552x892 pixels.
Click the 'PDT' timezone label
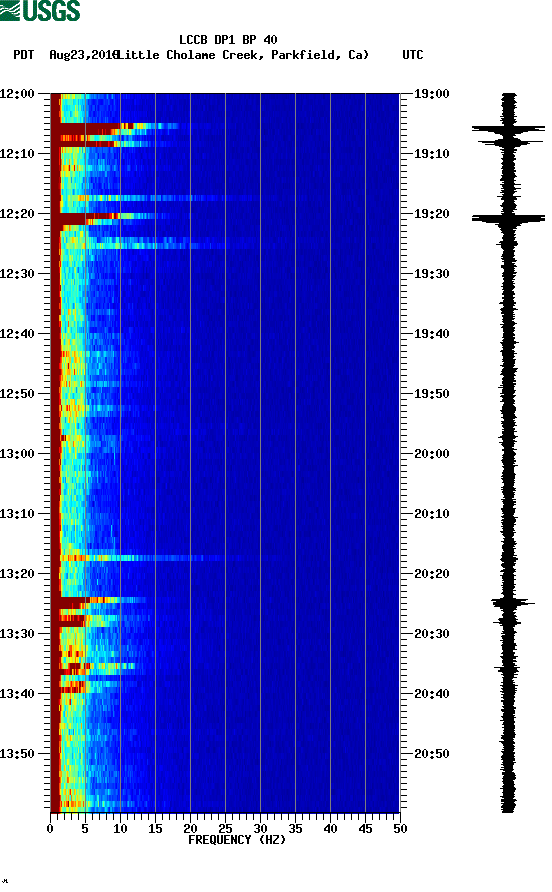[23, 55]
